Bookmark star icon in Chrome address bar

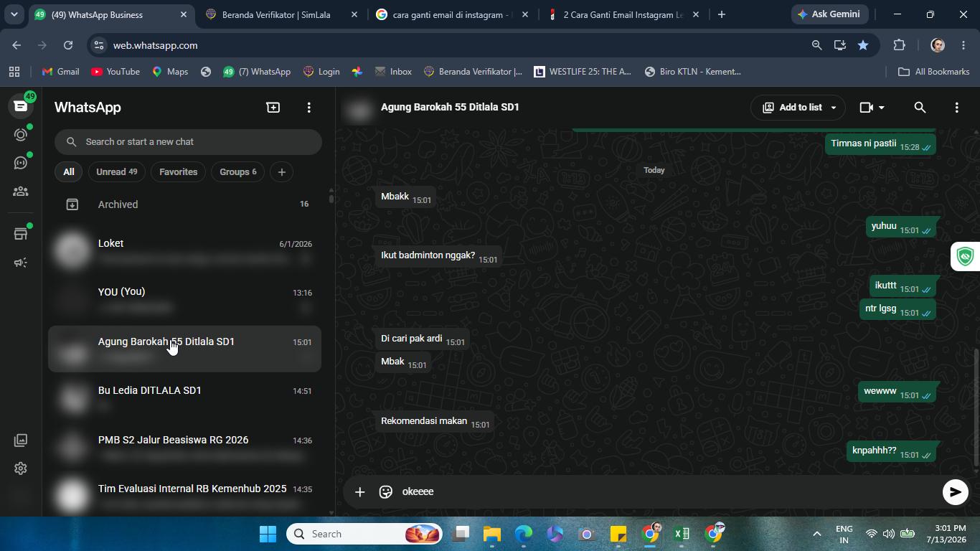tap(863, 45)
